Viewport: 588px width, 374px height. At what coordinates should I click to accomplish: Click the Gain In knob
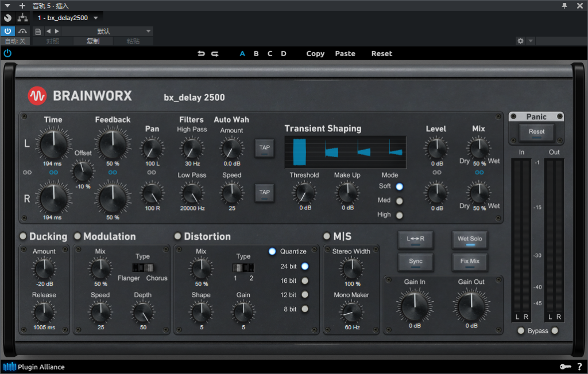pos(415,305)
